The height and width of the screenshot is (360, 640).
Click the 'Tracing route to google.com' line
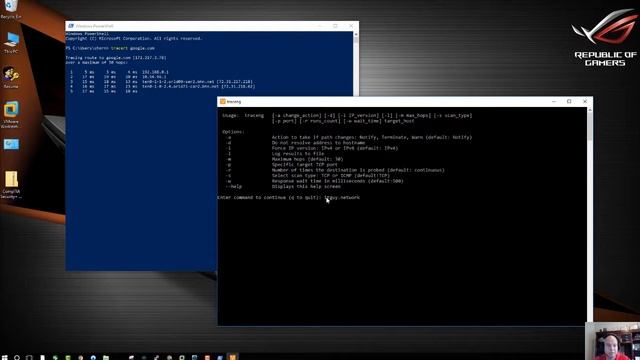point(116,58)
